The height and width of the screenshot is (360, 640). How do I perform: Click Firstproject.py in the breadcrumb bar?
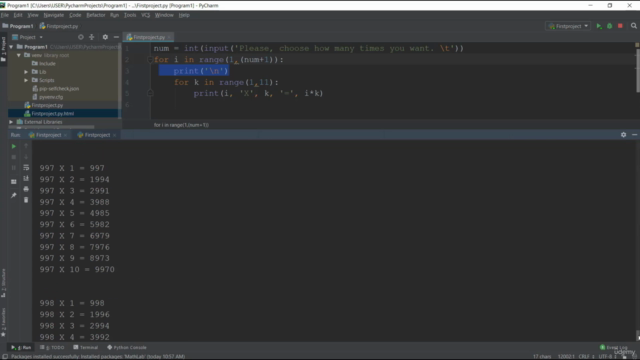point(59,26)
